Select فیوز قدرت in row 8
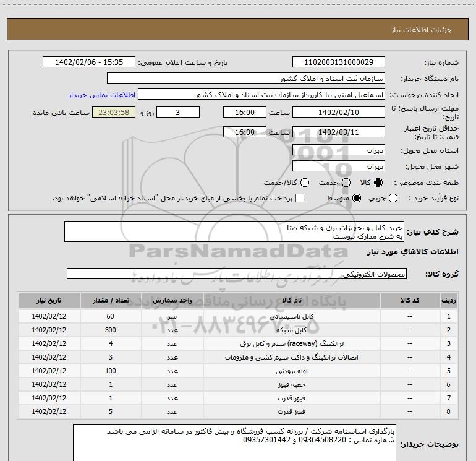This screenshot has width=476, height=461. click(291, 411)
